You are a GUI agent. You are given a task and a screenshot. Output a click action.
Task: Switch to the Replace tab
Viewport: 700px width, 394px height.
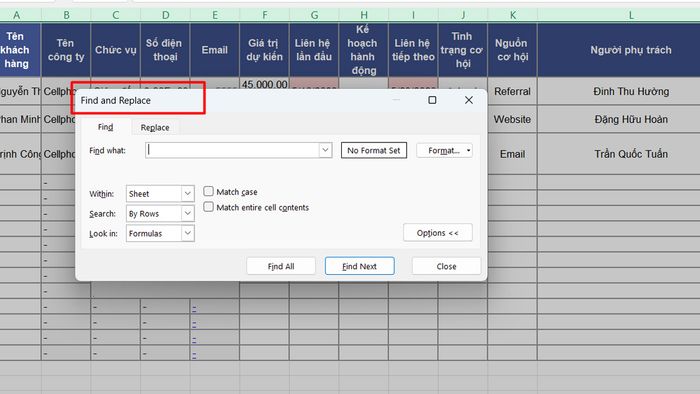click(155, 128)
